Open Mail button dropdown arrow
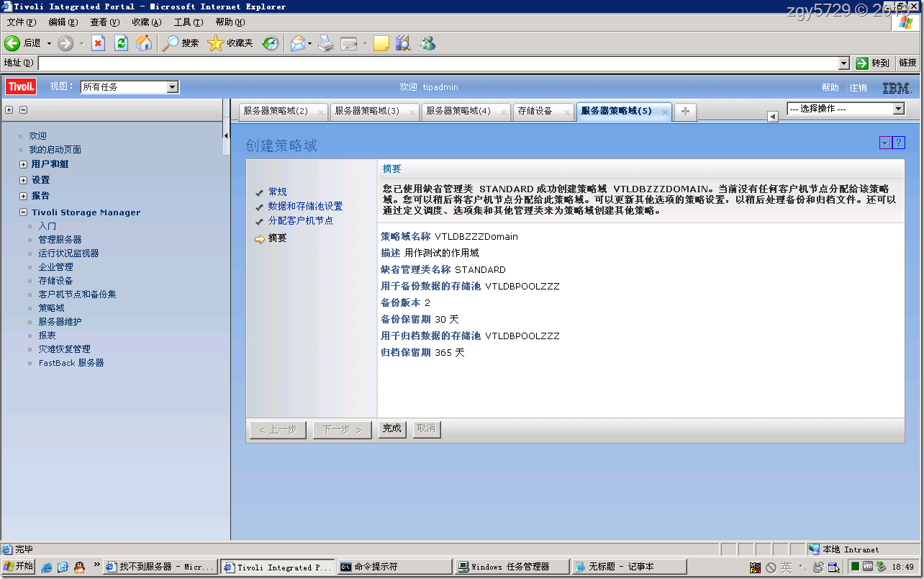Image resolution: width=924 pixels, height=579 pixels. pyautogui.click(x=309, y=43)
